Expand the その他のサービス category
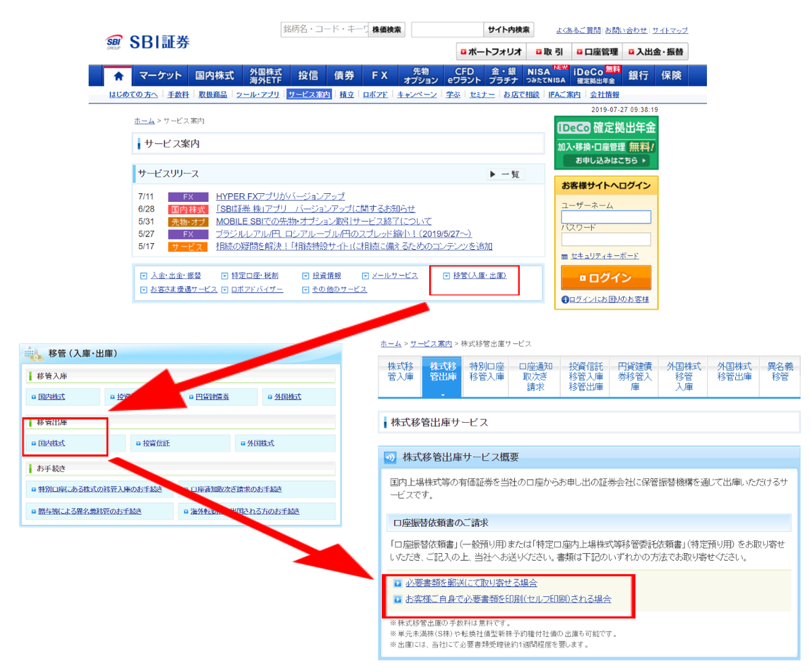 coord(335,289)
